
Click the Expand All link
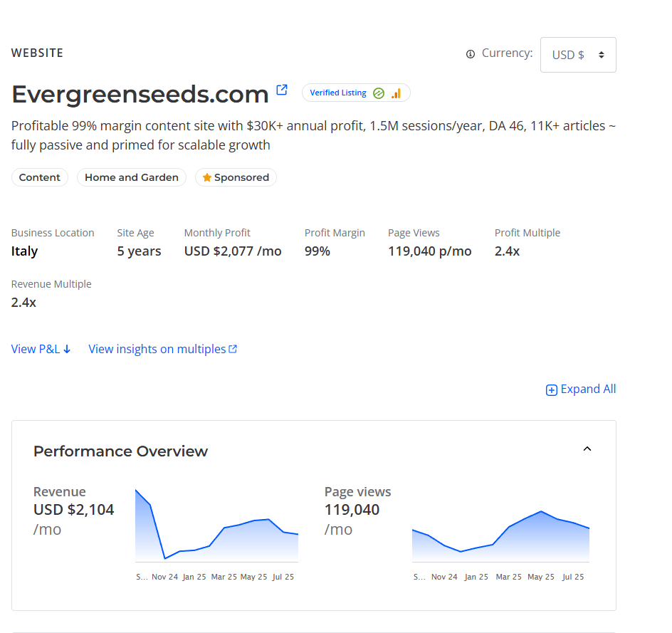581,389
